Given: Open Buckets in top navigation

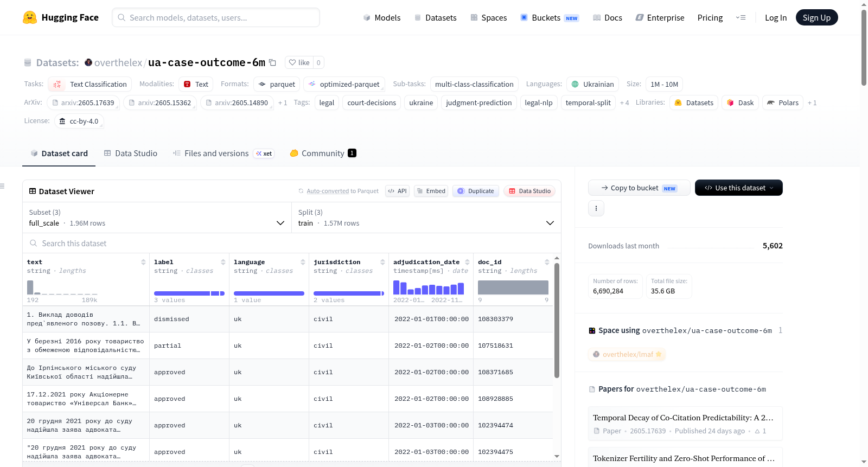Looking at the screenshot, I should [x=550, y=17].
